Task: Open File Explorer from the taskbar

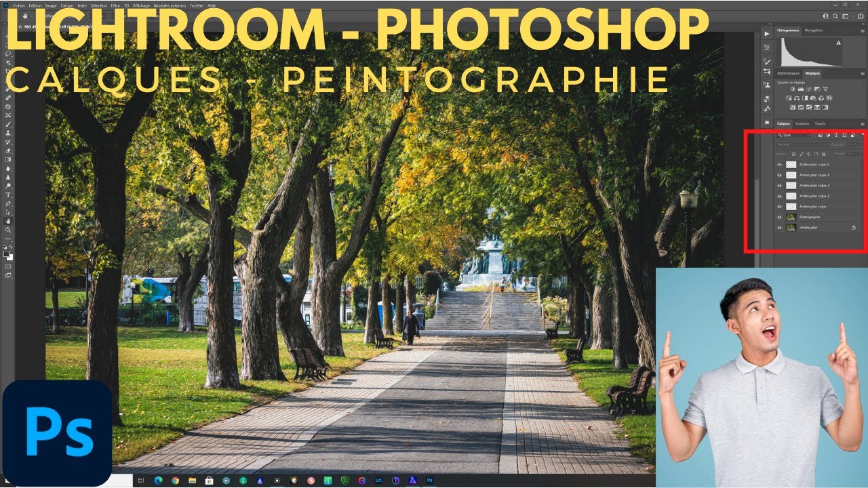Action: coord(192,481)
